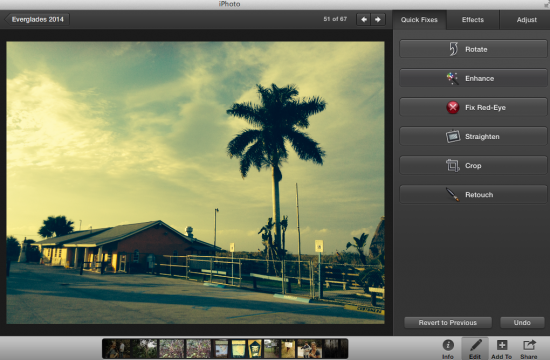This screenshot has width=550, height=360.
Task: Open the Add To menu
Action: tap(502, 349)
